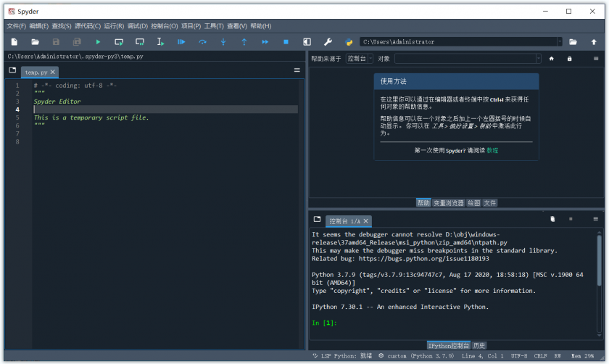Step out of function in debugger
609x364 pixels.
(x=244, y=41)
